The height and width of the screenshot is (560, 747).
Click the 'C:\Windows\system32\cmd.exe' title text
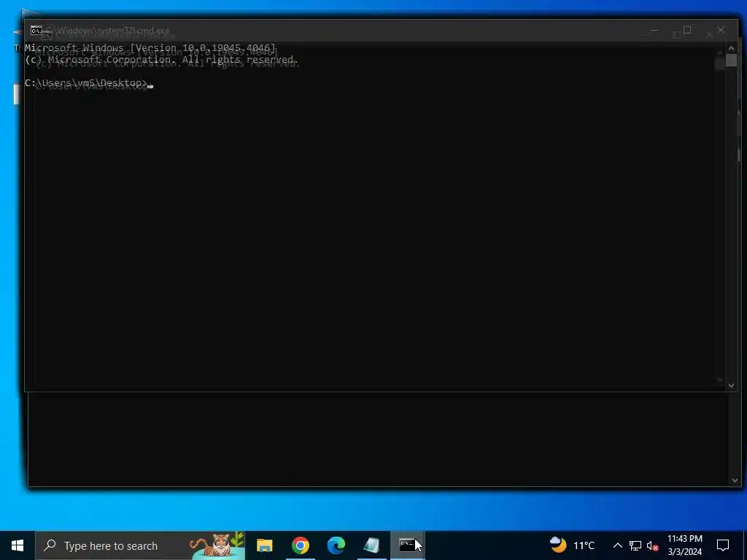tap(108, 31)
